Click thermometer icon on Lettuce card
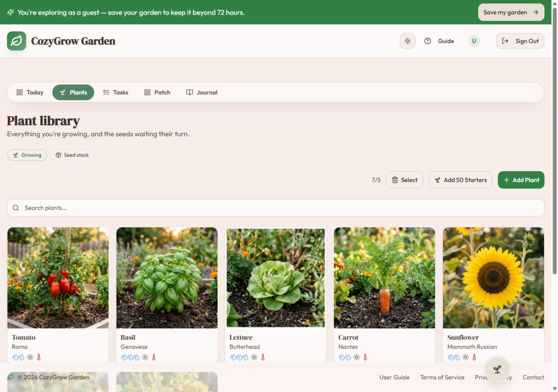Screen dimensions: 558x392 (x=263, y=357)
